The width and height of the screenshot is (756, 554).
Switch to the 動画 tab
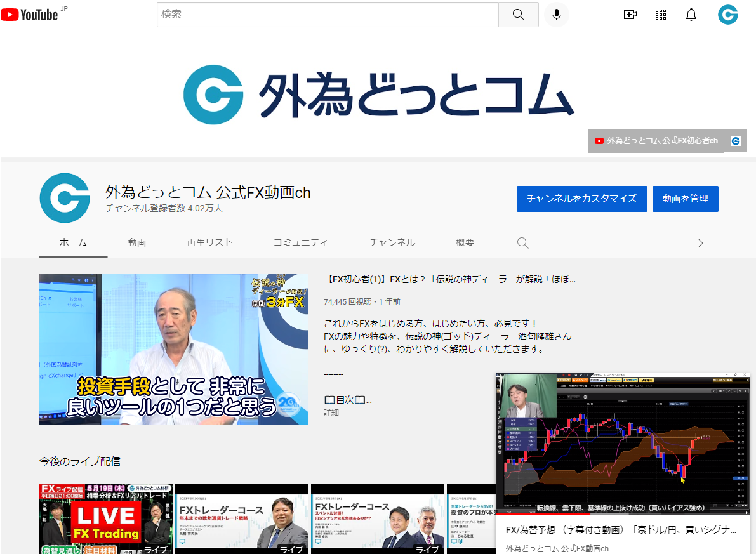pyautogui.click(x=137, y=242)
